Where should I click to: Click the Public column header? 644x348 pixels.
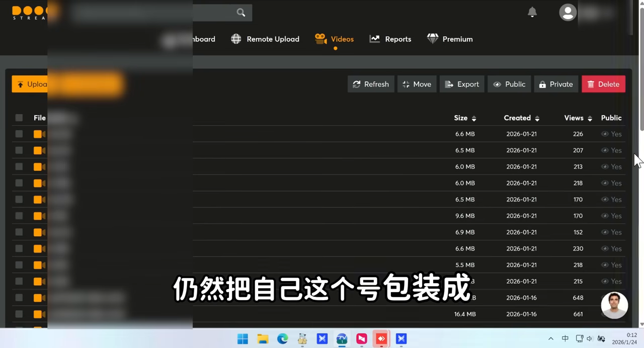point(611,118)
